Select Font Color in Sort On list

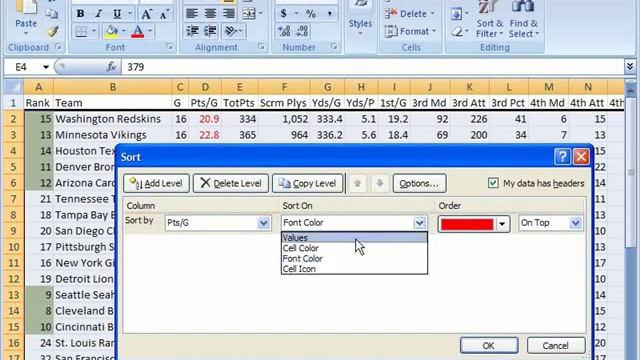coord(354,258)
